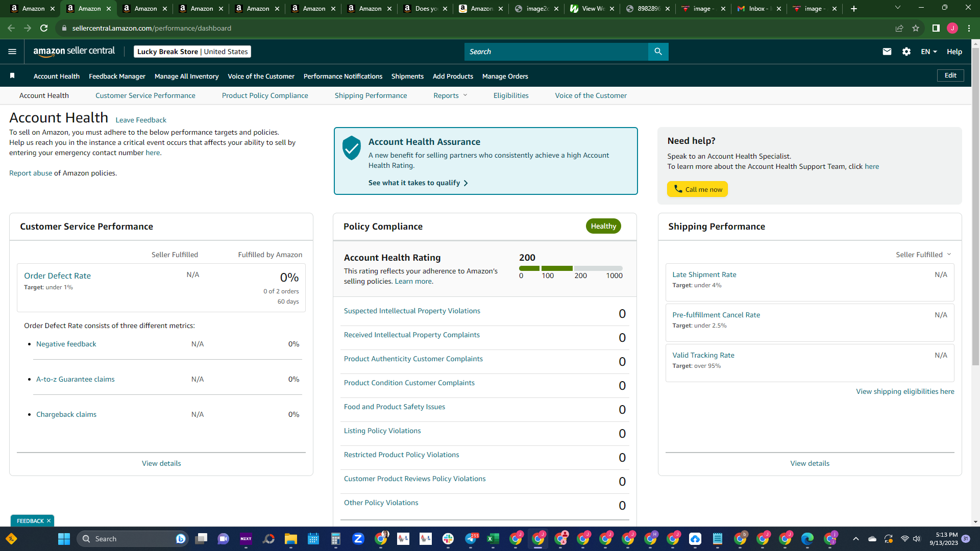980x551 pixels.
Task: Click the share page icon in the address bar
Action: [x=899, y=28]
